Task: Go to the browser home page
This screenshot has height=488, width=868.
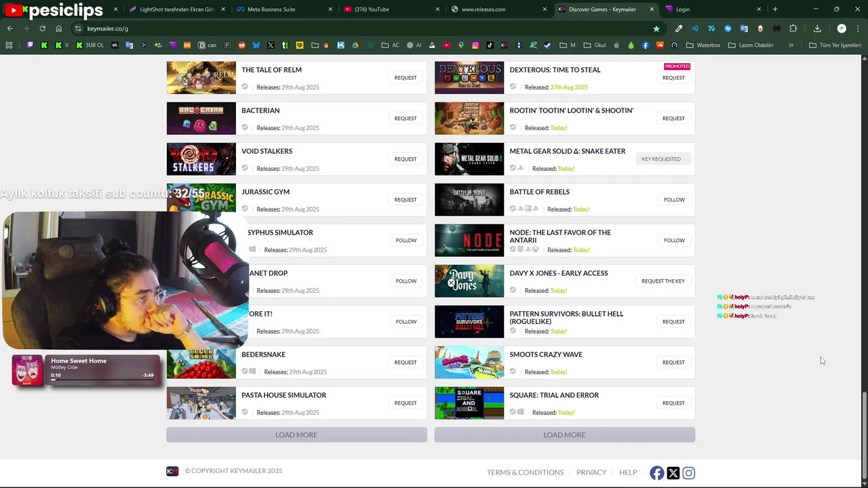Action: point(58,28)
